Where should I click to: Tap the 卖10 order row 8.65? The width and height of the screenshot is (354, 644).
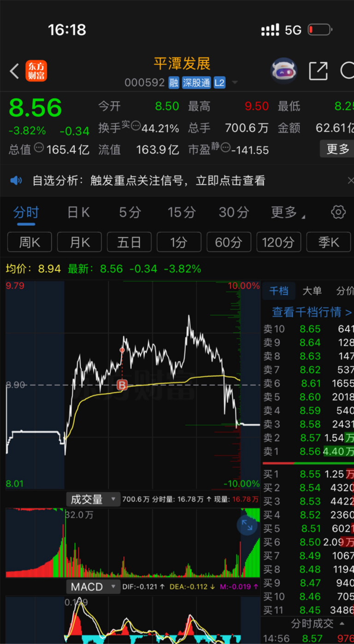(308, 329)
